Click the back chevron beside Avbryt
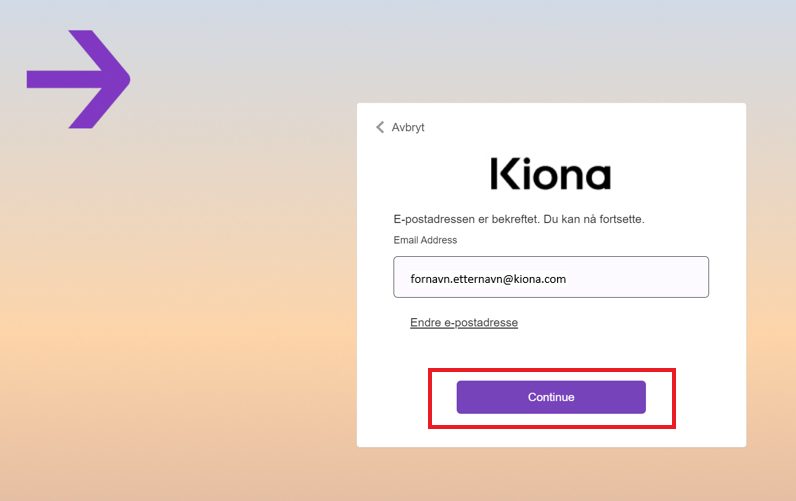The height and width of the screenshot is (501, 796). click(380, 127)
